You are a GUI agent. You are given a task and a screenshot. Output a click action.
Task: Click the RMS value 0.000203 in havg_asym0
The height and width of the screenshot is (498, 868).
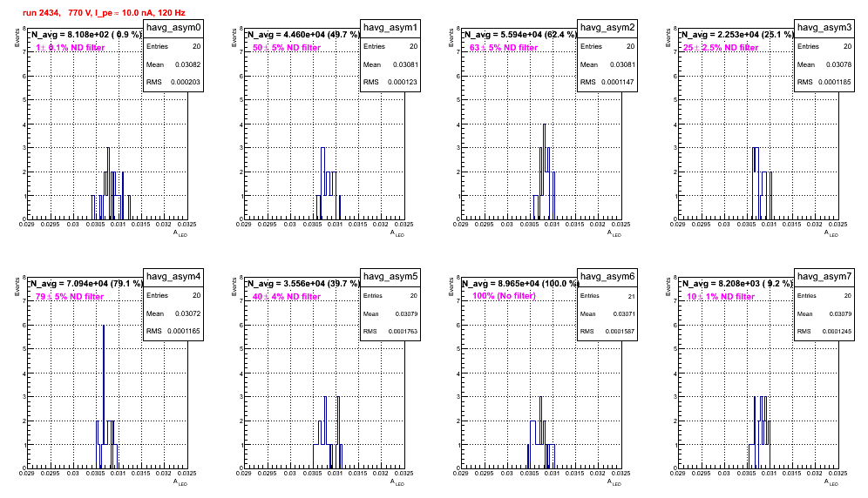pyautogui.click(x=186, y=83)
